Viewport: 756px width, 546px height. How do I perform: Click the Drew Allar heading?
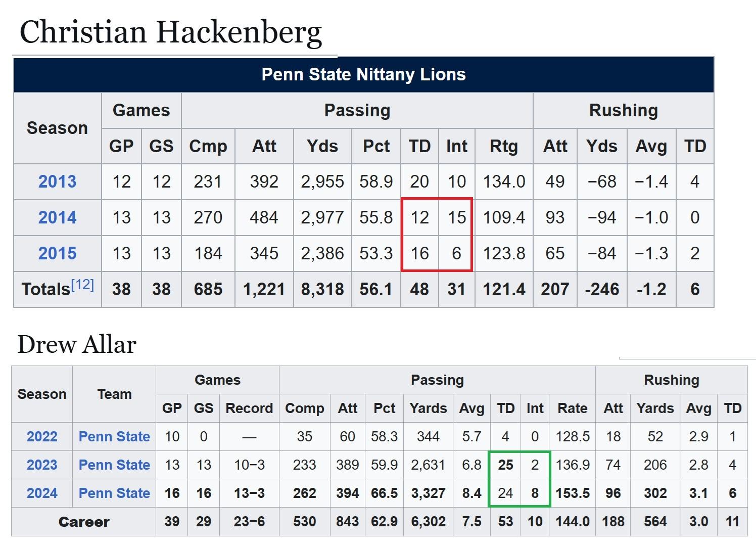tap(77, 345)
